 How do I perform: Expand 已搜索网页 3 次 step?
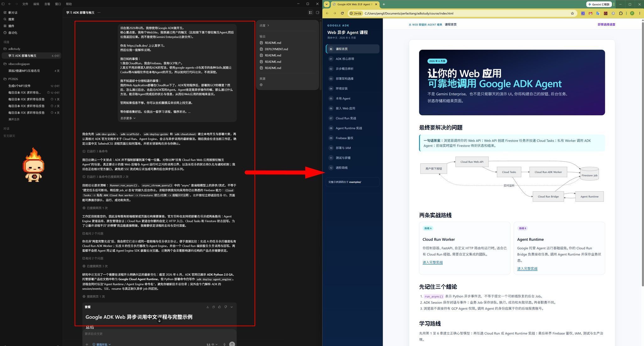click(95, 266)
